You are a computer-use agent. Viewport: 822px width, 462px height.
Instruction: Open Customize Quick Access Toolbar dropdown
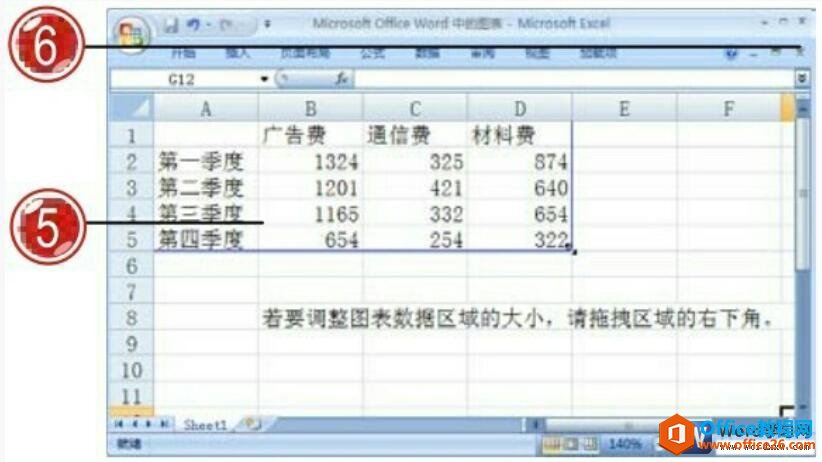point(267,24)
